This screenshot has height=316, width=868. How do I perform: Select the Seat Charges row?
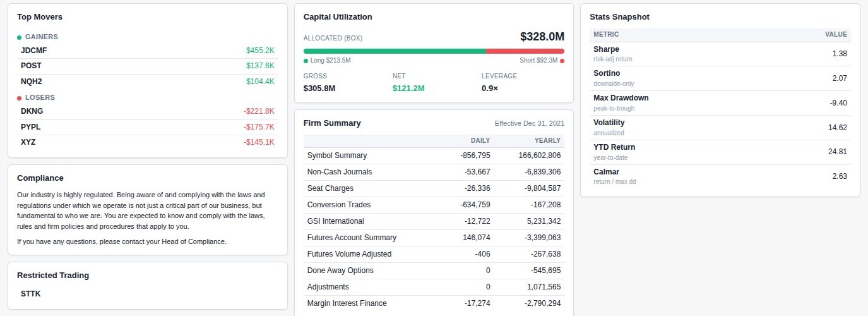(x=434, y=188)
